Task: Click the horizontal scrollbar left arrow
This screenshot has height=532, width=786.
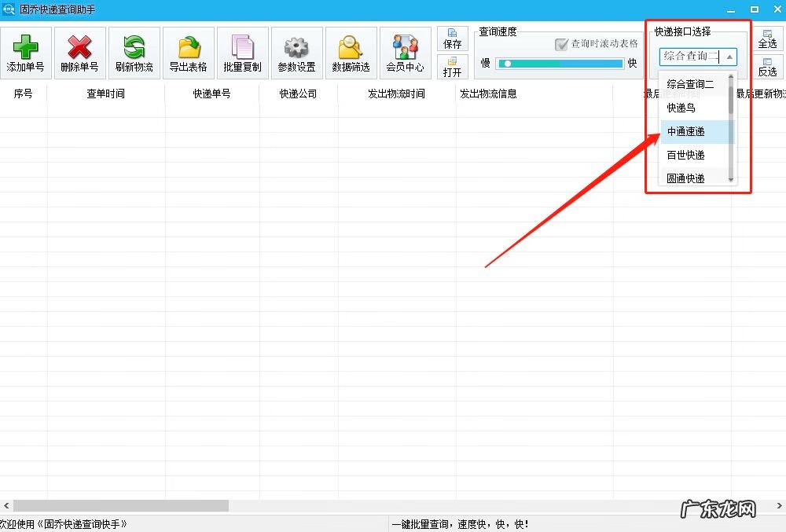Action: (x=6, y=505)
